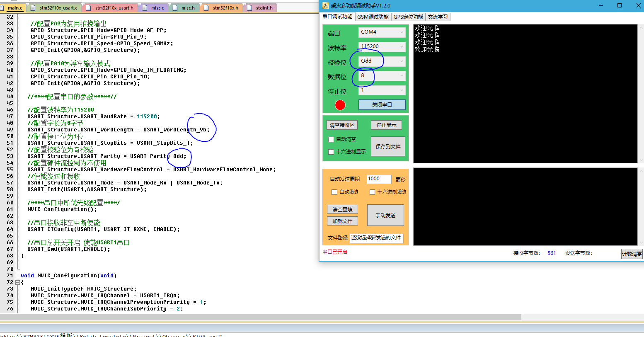
Task: Click the file icon on misc.h tab
Action: pyautogui.click(x=175, y=8)
